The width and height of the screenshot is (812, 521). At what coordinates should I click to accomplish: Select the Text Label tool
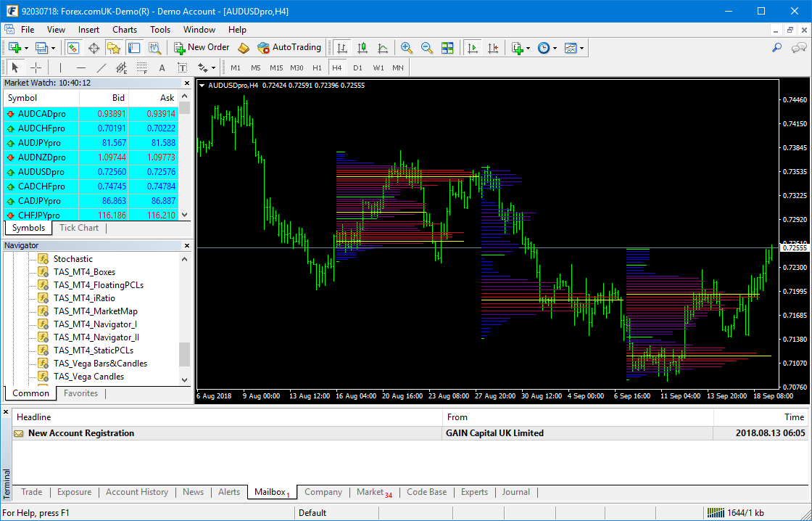[x=182, y=67]
